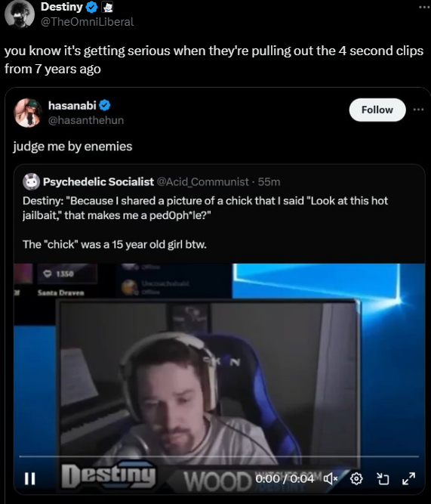This screenshot has height=504, width=431.
Task: Click the picture-in-picture icon on video
Action: (383, 479)
